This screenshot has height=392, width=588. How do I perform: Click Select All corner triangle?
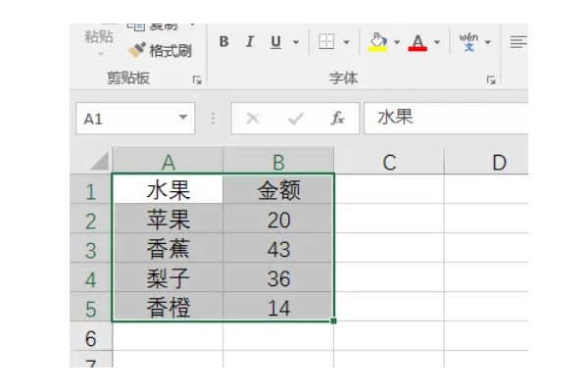pyautogui.click(x=100, y=161)
